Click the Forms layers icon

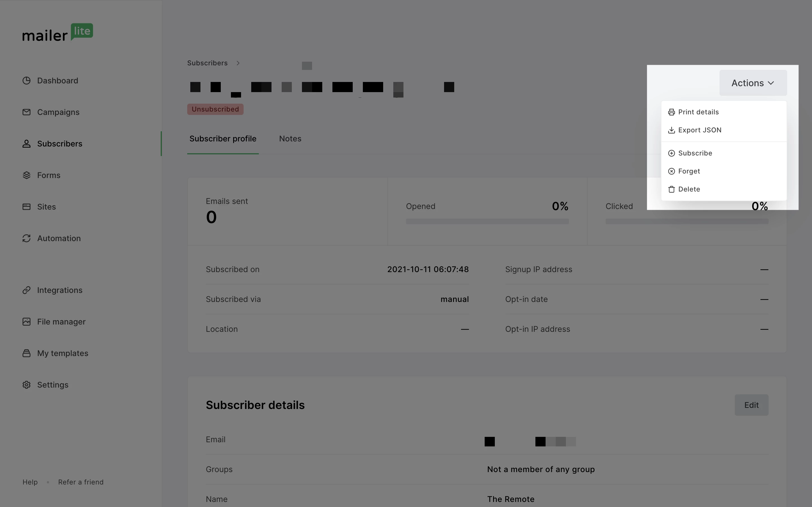coord(27,175)
